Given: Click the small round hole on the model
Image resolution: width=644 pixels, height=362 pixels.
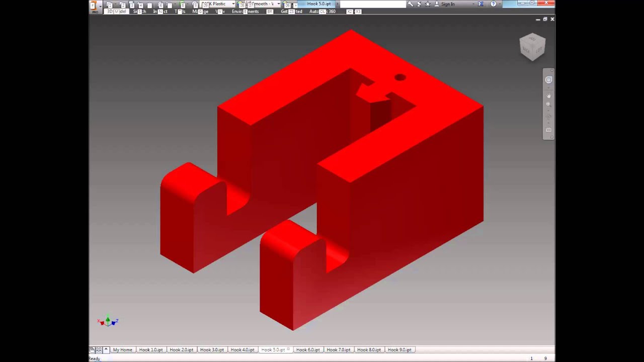Looking at the screenshot, I should (400, 77).
